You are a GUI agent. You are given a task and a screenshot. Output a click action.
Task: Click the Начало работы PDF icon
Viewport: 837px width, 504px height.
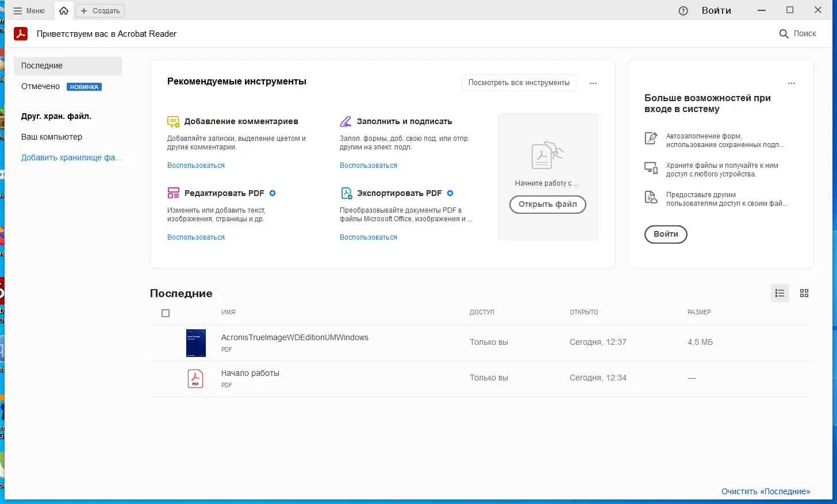[195, 379]
